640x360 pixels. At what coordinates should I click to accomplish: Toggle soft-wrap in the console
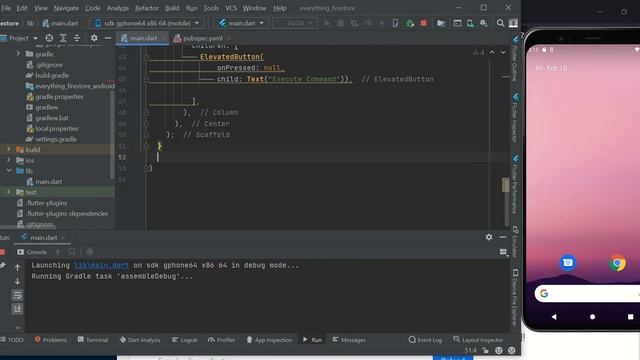17,295
